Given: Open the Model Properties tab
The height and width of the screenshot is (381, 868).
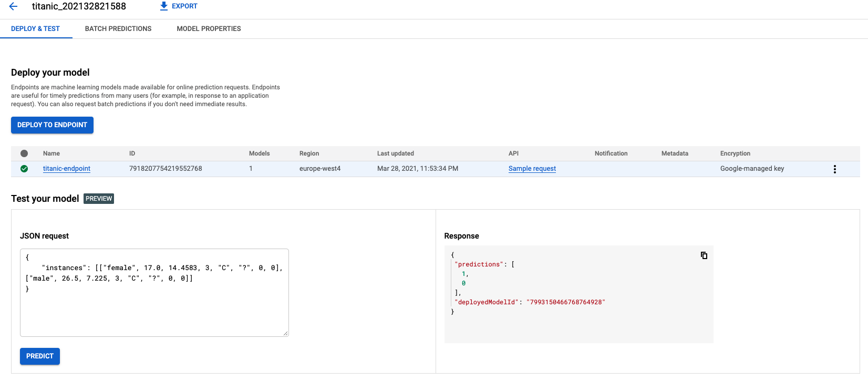Looking at the screenshot, I should [209, 29].
